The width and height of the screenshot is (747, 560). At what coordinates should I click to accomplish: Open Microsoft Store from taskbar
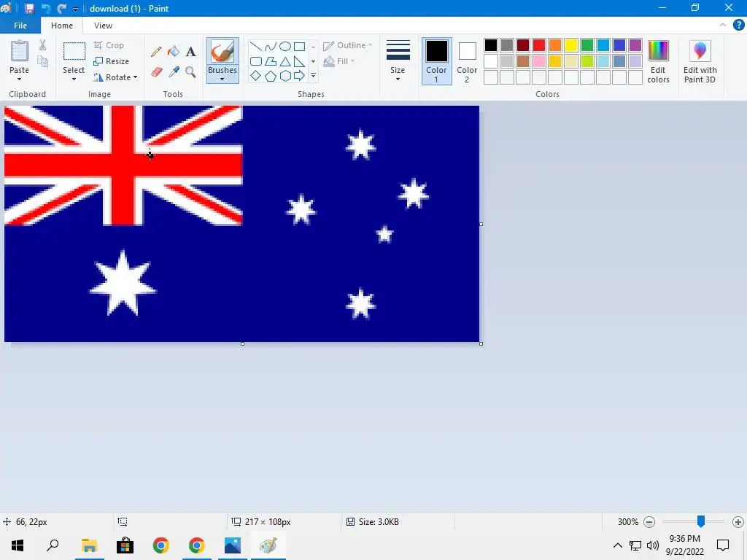[125, 545]
